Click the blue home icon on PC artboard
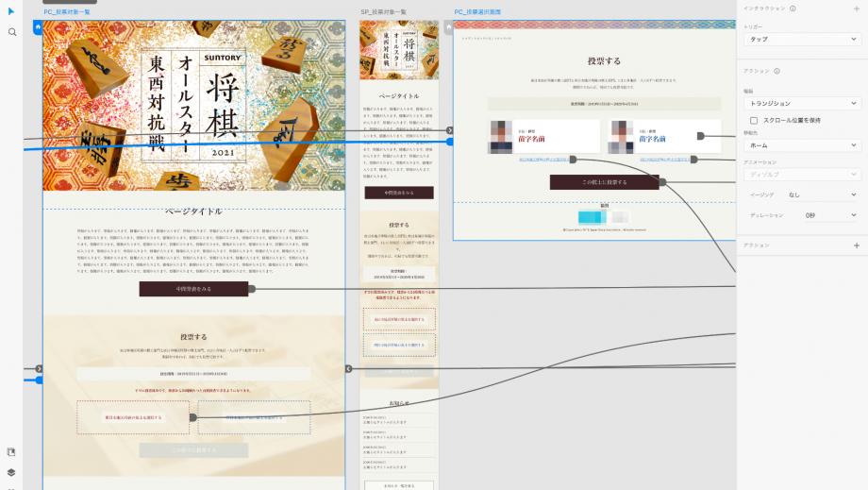Viewport: 868px width, 490px height. 38,27
